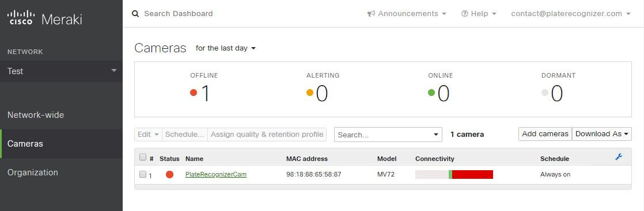
Task: Click the green Online counter indicator
Action: (x=431, y=93)
